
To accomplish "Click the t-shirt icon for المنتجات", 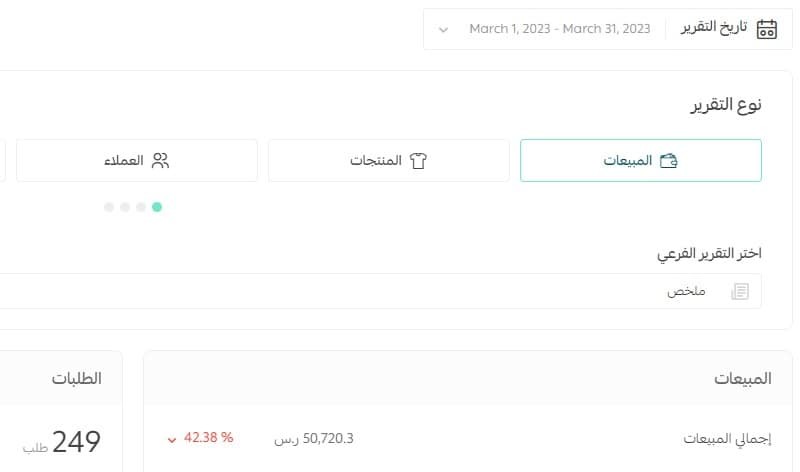I will pos(418,161).
